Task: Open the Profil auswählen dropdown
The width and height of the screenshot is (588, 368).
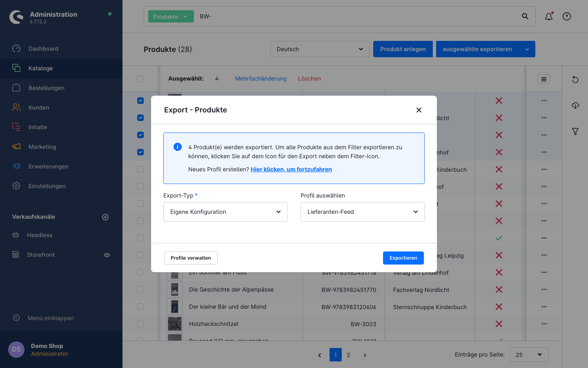Action: [363, 212]
